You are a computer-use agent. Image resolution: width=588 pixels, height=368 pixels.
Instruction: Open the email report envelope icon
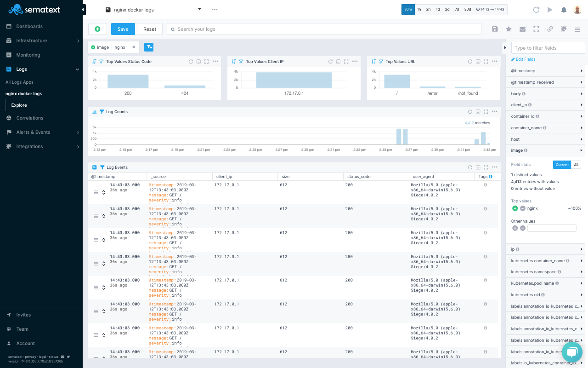[522, 29]
